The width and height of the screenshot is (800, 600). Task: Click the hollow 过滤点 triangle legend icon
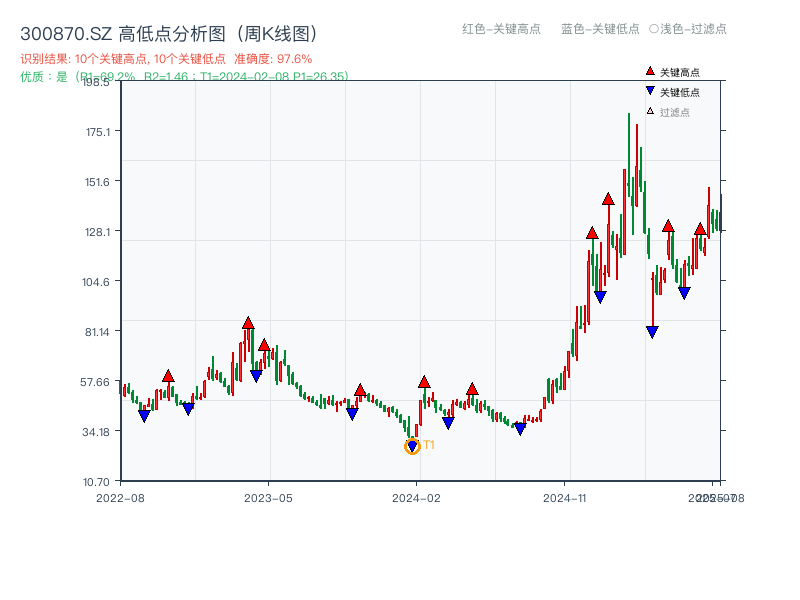pos(650,111)
